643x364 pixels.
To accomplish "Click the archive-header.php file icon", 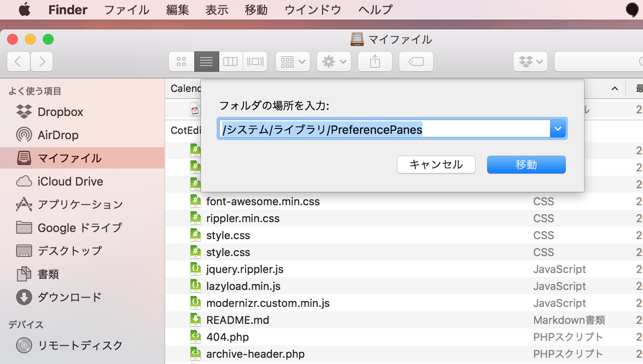I will coord(195,354).
